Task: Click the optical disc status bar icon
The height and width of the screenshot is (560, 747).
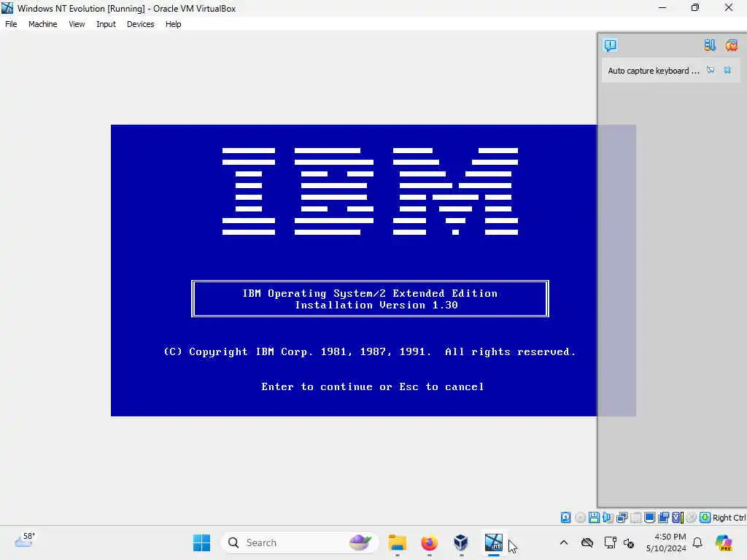Action: click(580, 518)
